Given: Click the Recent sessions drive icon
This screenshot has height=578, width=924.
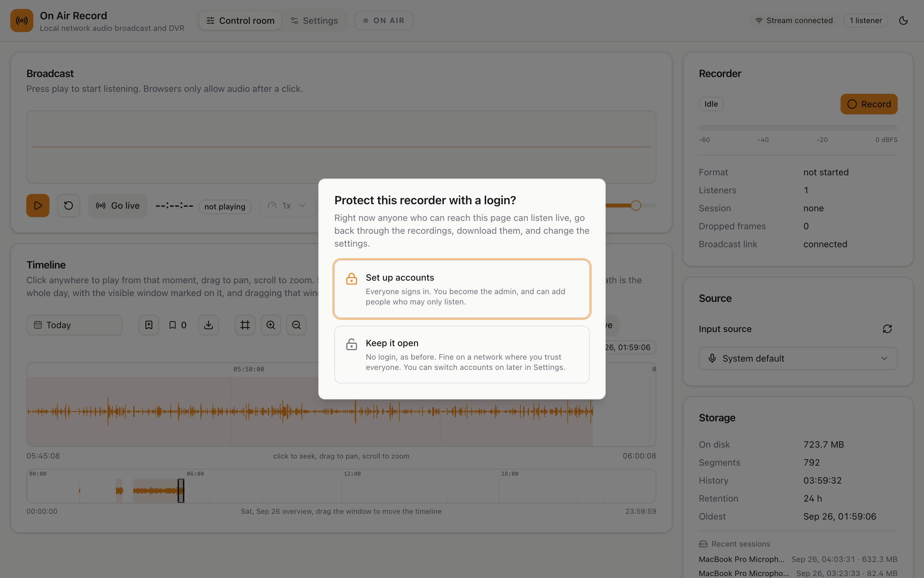Looking at the screenshot, I should 703,544.
